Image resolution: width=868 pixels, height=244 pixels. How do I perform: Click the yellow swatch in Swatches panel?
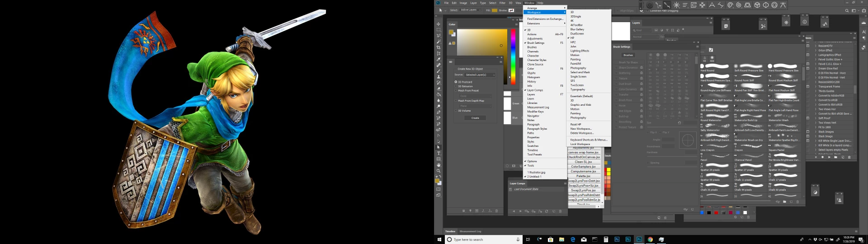[609, 169]
